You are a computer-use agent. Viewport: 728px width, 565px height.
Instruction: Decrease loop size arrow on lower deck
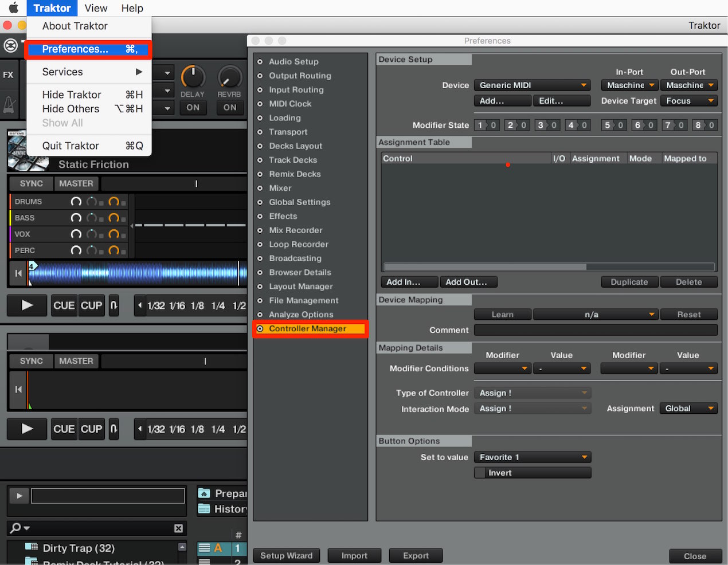pos(140,429)
